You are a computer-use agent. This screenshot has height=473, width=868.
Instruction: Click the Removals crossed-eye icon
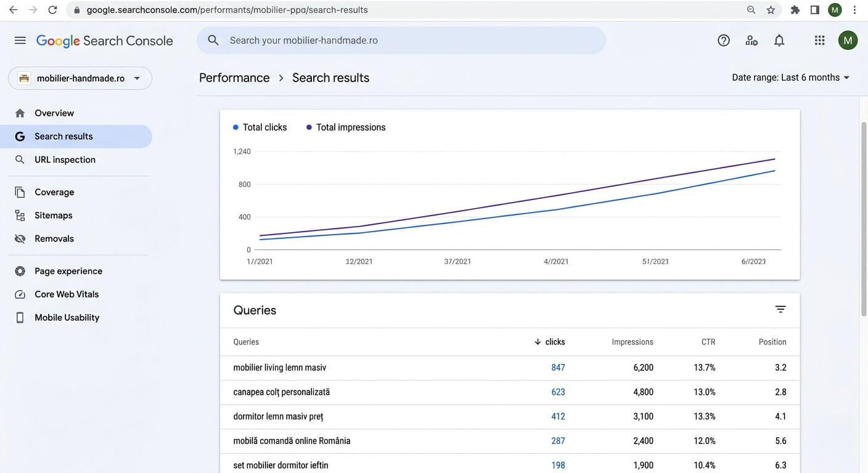[20, 239]
